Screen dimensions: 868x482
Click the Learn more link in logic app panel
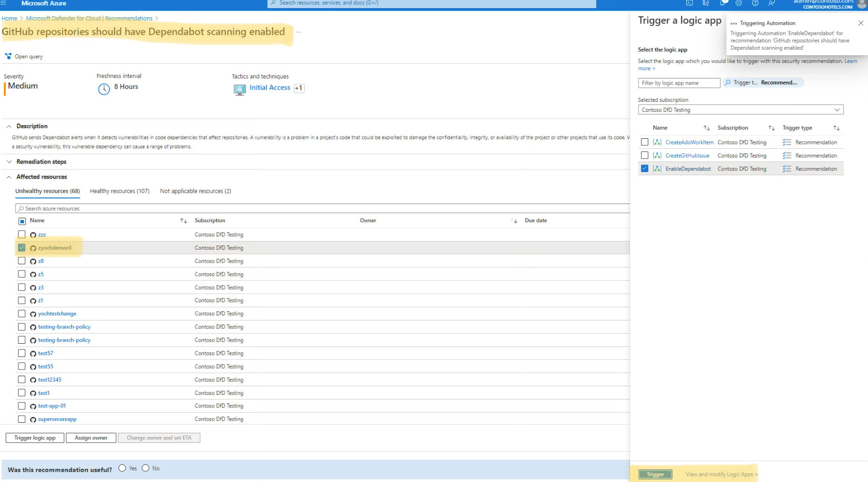747,65
